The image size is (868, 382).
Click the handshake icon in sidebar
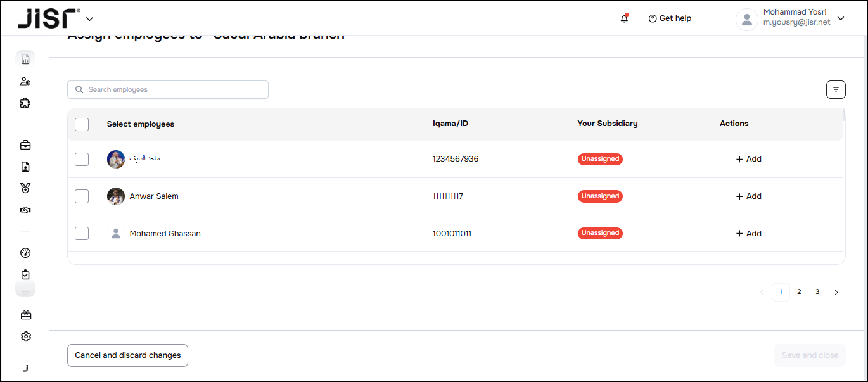tap(25, 210)
